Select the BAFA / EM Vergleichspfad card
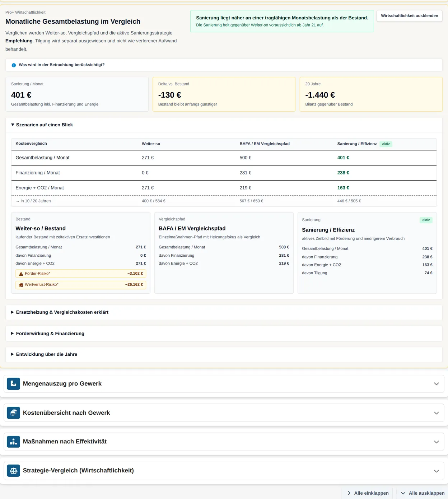This screenshot has width=448, height=499. [224, 253]
